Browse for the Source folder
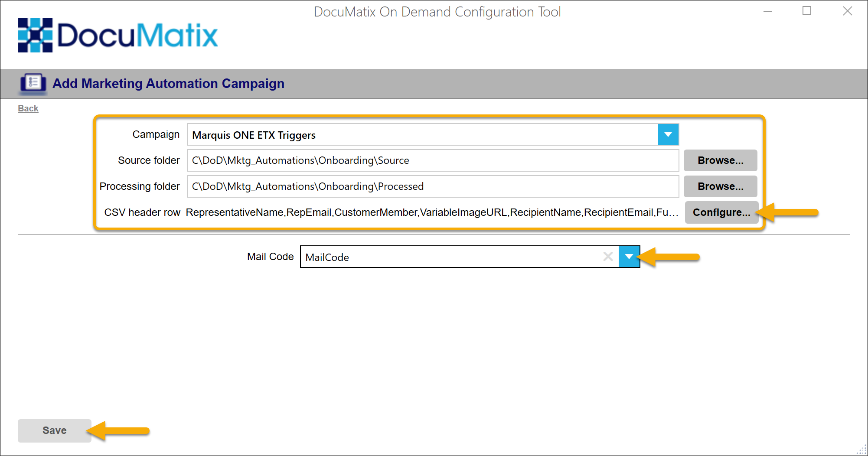 [720, 160]
